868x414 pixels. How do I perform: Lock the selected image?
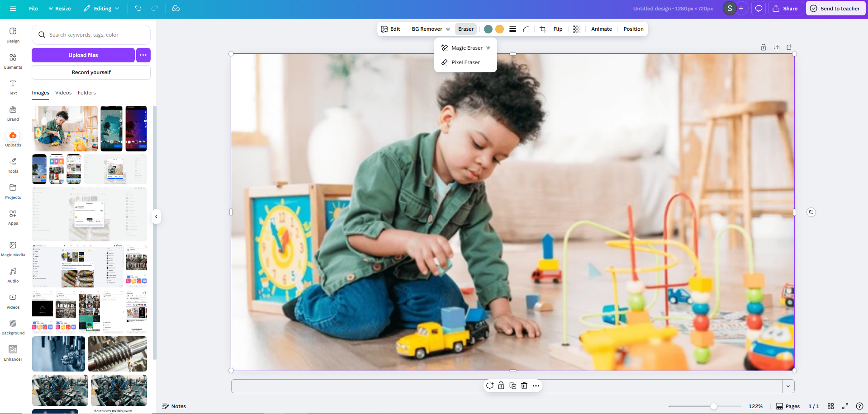(x=501, y=386)
